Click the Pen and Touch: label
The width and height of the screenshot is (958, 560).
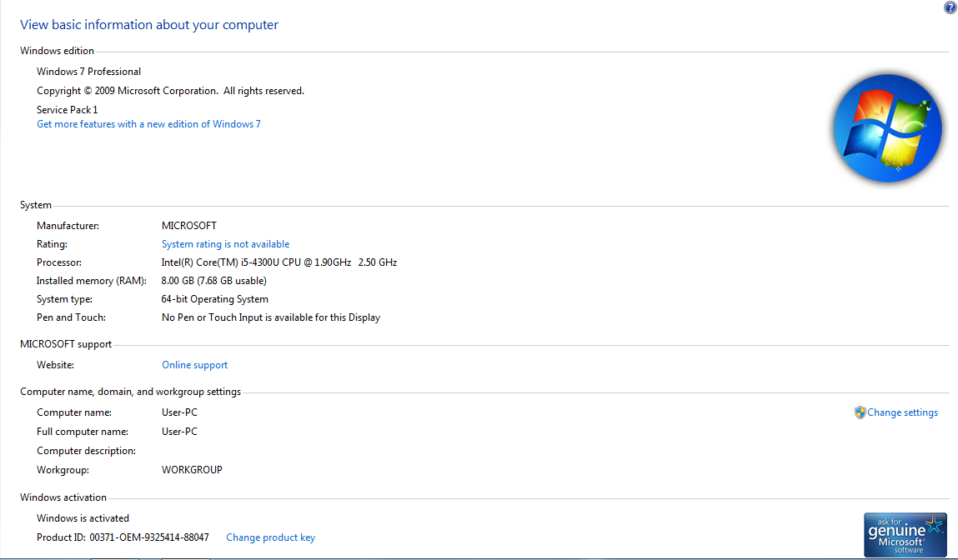(x=71, y=317)
